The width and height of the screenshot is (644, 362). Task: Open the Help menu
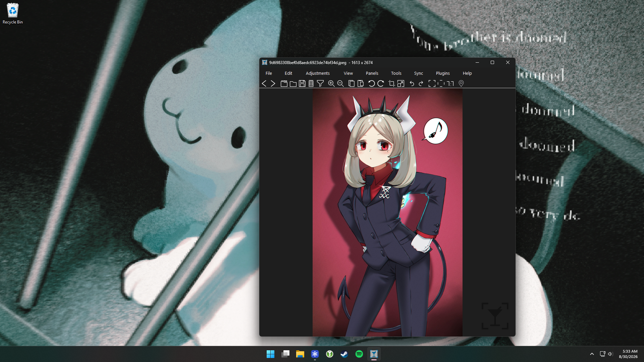point(467,73)
